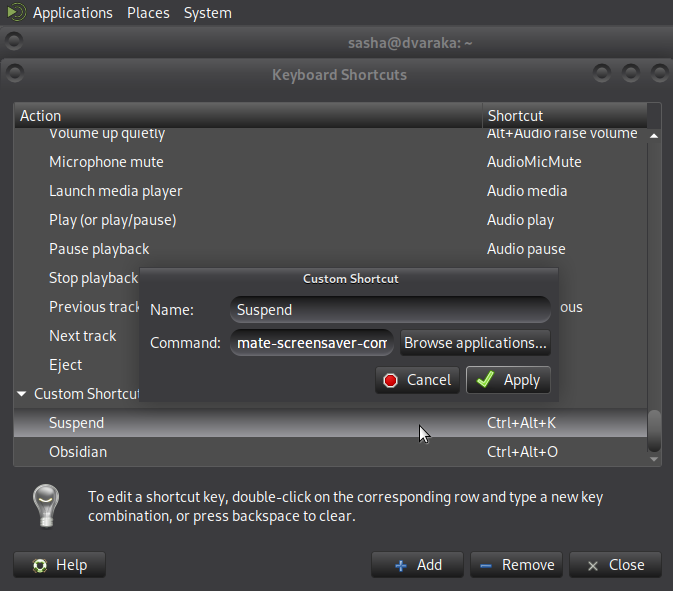
Task: Open the System menu
Action: 208,13
